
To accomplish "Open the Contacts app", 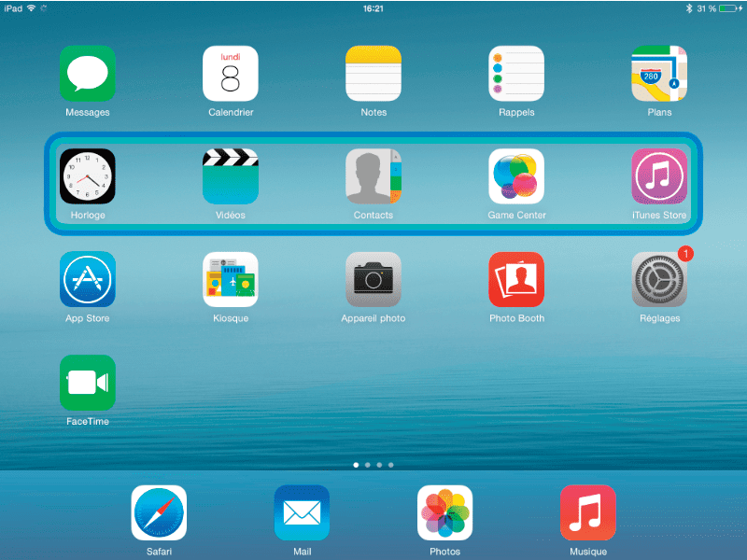I will click(373, 176).
